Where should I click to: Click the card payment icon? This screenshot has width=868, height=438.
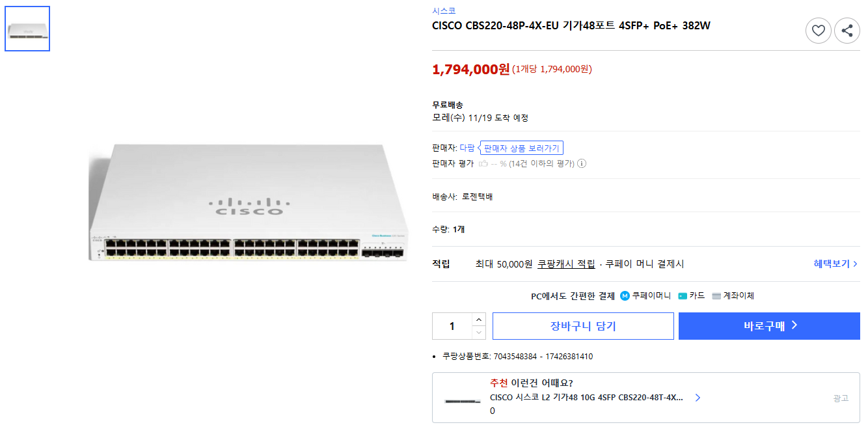tap(683, 295)
